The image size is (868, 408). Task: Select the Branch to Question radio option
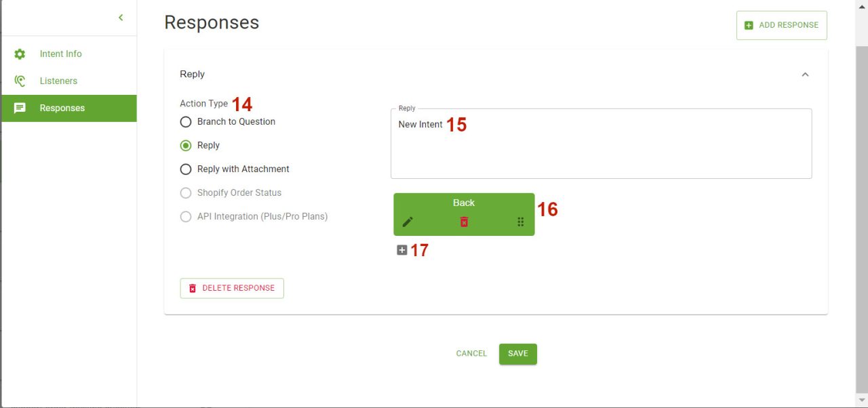pyautogui.click(x=186, y=122)
